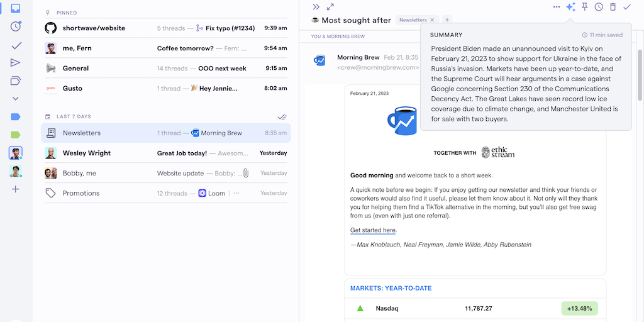
Task: Mark open thread done via toolbar checkmark
Action: coord(627,7)
